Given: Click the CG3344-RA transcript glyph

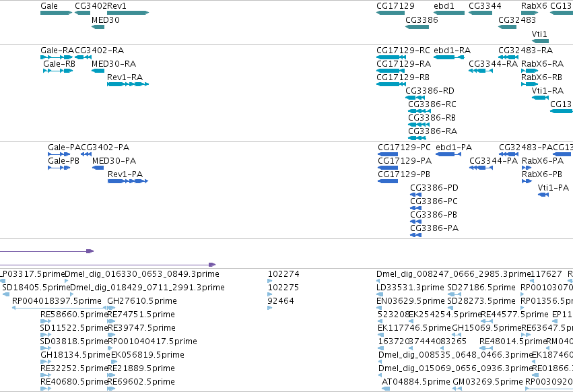Looking at the screenshot, I should pyautogui.click(x=481, y=71).
